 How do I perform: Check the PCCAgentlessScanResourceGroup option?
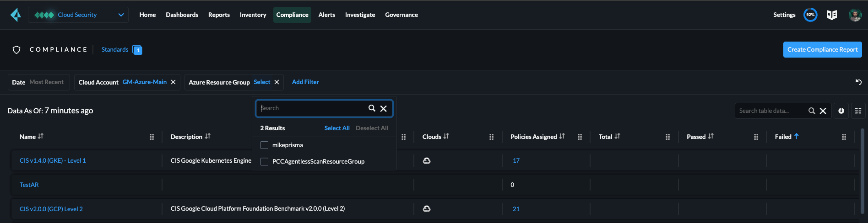click(264, 162)
